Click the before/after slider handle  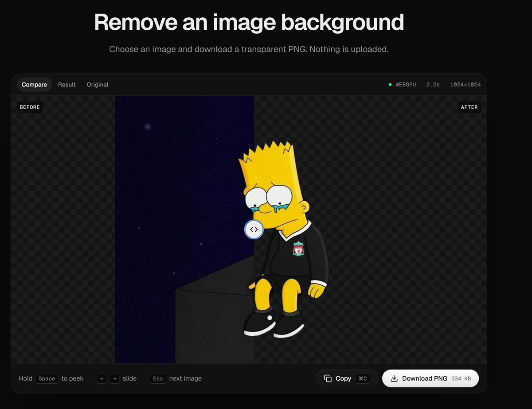click(254, 230)
